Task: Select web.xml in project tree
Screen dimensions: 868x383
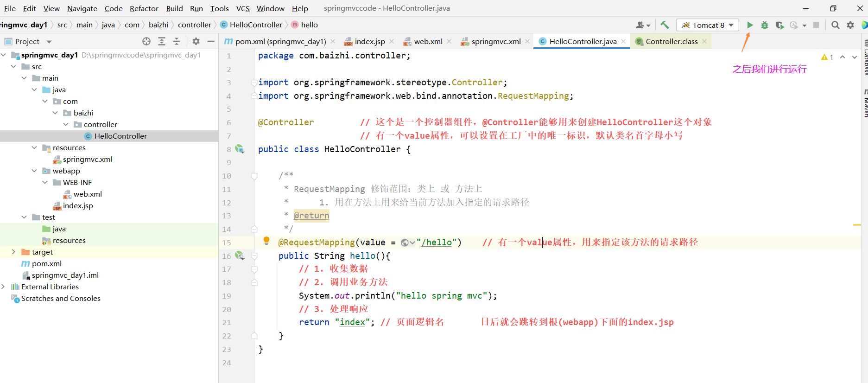Action: (x=88, y=194)
